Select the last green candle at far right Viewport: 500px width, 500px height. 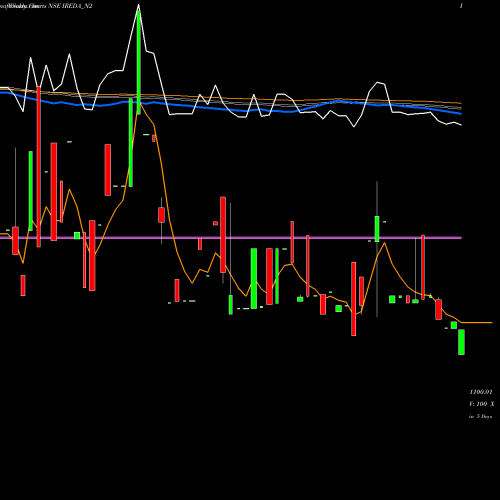point(461,342)
